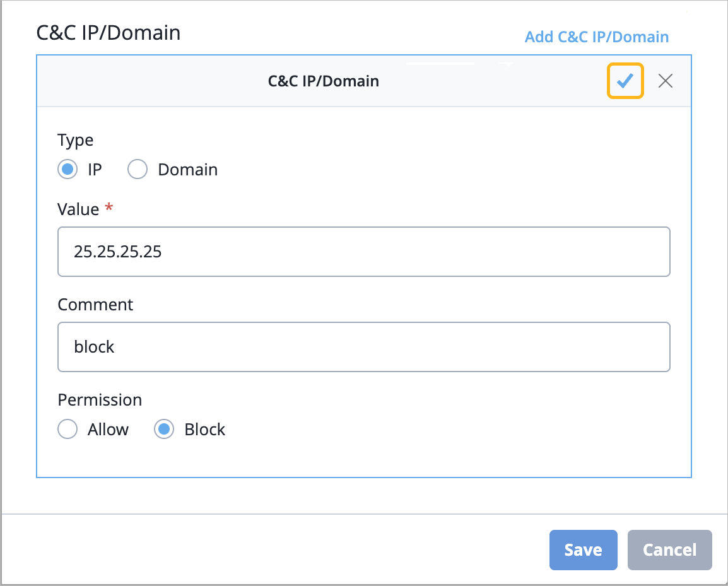Focus the Value field showing 25.25.25.25
Screen dimensions: 728x586
coord(363,252)
